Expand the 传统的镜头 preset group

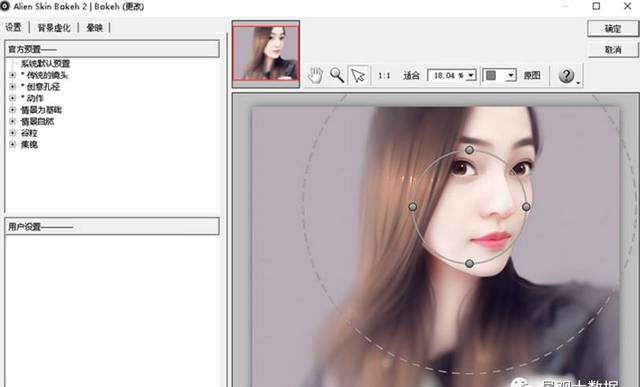click(x=12, y=75)
